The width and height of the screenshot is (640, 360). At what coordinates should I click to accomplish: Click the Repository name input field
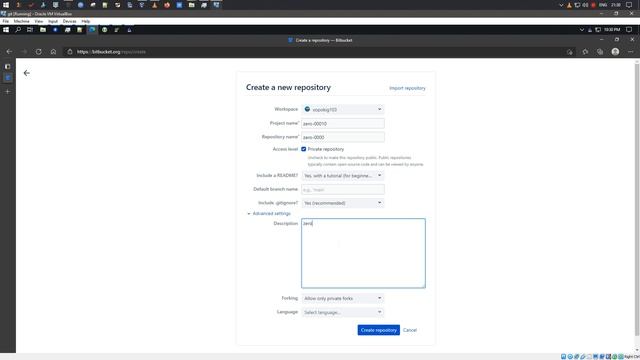click(x=342, y=137)
